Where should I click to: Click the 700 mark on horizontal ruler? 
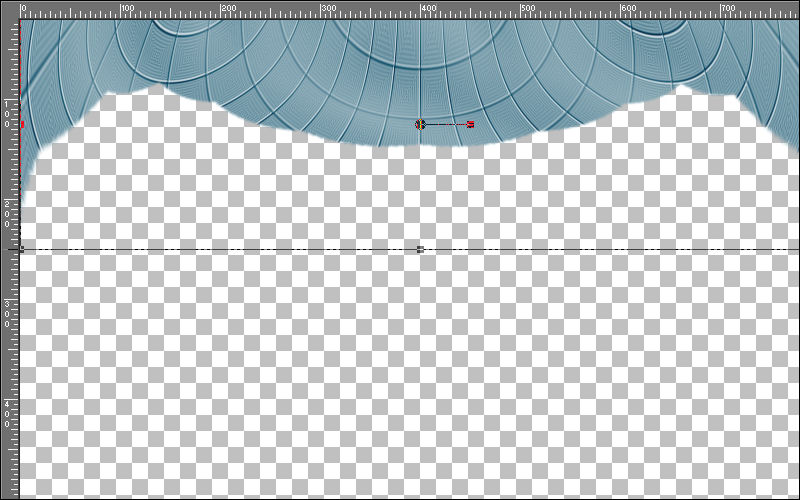[x=728, y=8]
